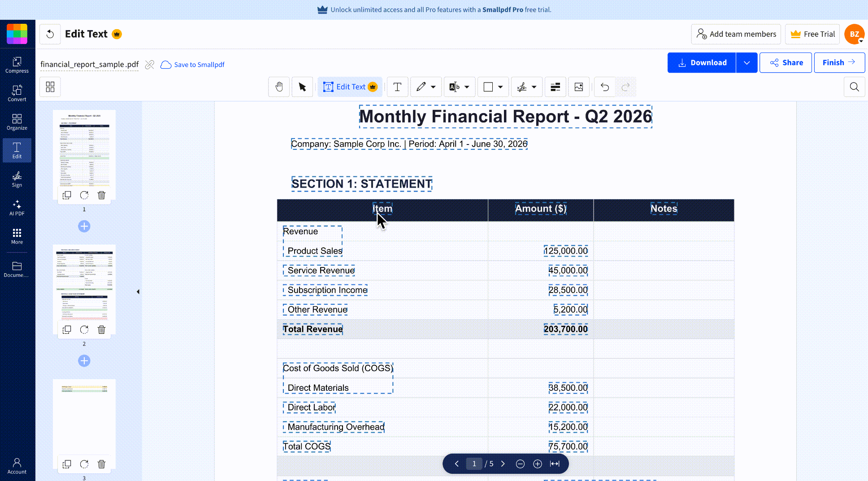Insert page after page 2
Screen dimensions: 868x481
point(84,361)
